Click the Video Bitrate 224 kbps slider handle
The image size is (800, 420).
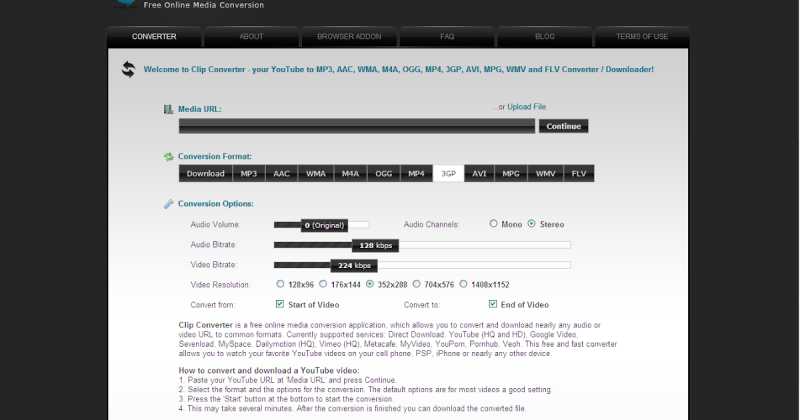[354, 266]
